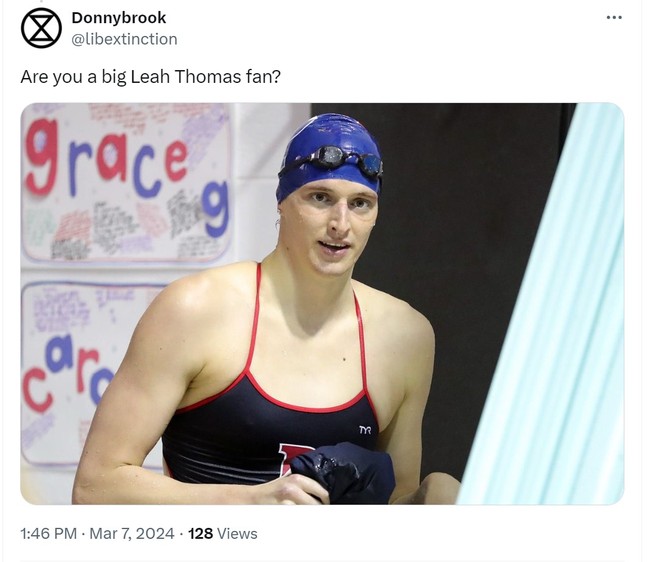Viewport: 650px width, 562px height.
Task: Click the goggles on the swim cap
Action: pyautogui.click(x=334, y=161)
